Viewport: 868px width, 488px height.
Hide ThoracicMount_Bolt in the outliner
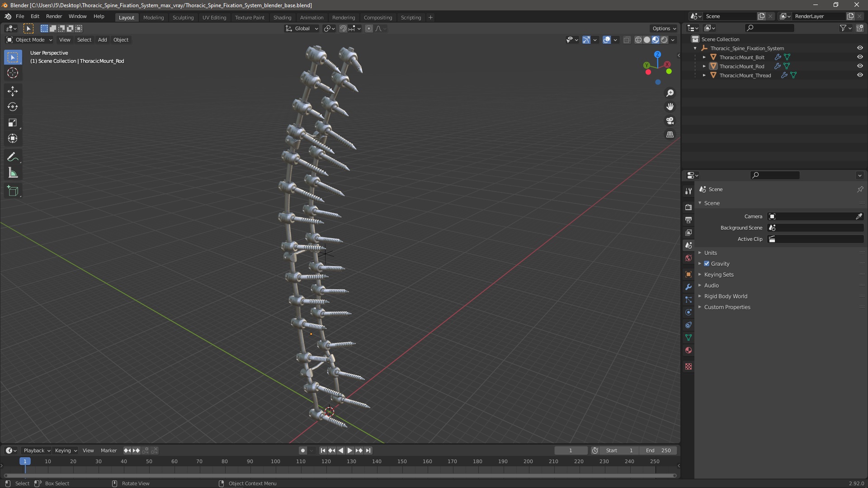click(860, 57)
